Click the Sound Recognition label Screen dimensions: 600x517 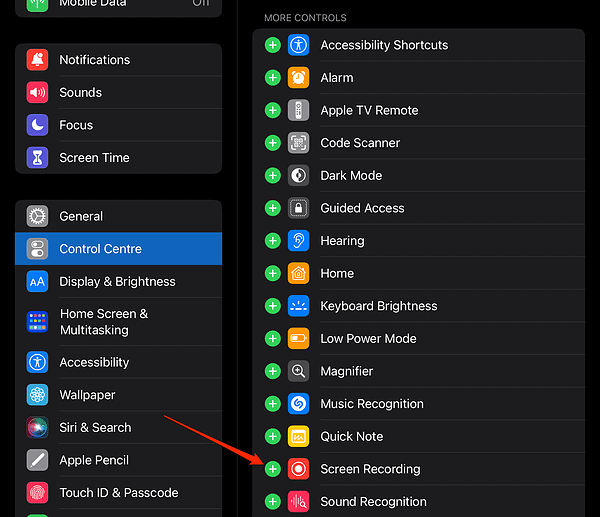pos(373,502)
